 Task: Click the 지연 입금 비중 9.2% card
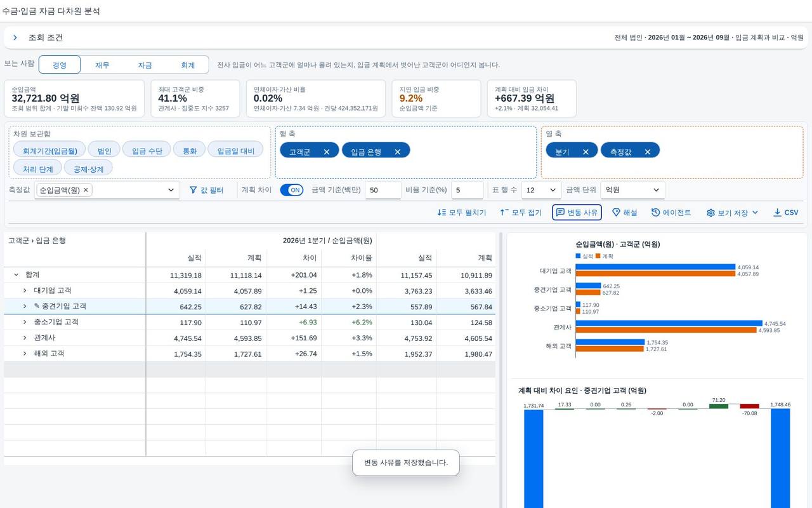click(x=436, y=98)
